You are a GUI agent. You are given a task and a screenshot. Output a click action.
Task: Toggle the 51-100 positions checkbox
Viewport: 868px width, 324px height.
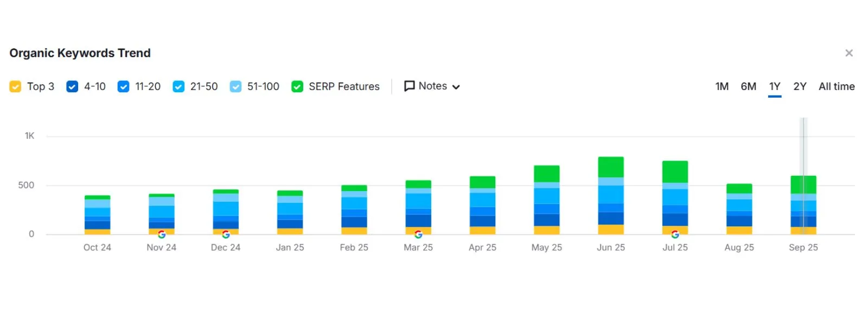click(x=235, y=86)
